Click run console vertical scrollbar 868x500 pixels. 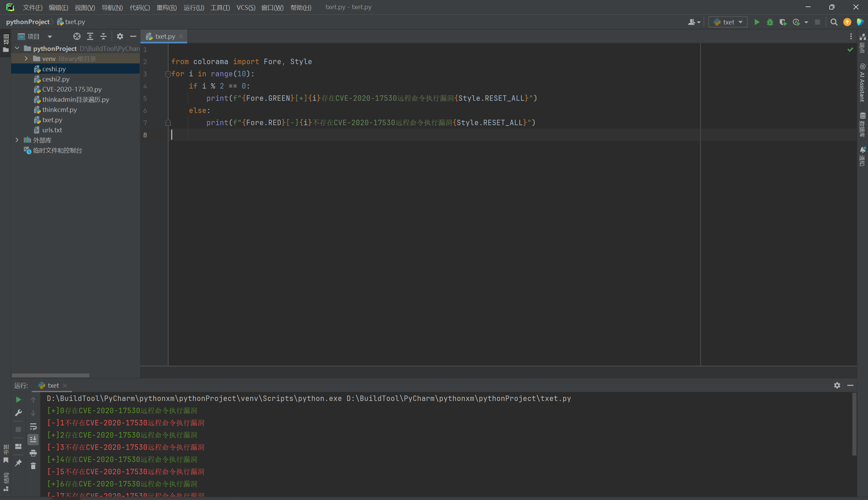(854, 424)
